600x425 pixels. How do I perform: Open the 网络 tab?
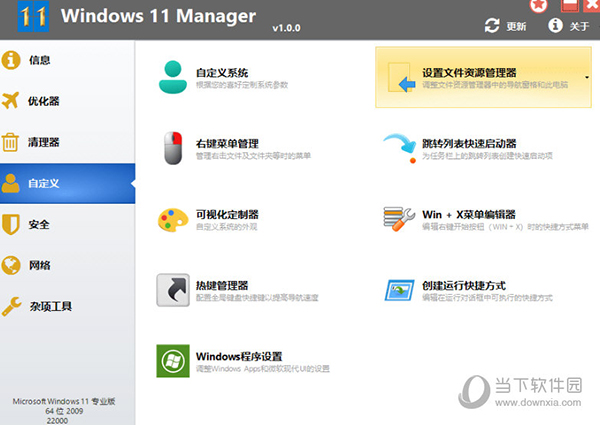(x=67, y=265)
